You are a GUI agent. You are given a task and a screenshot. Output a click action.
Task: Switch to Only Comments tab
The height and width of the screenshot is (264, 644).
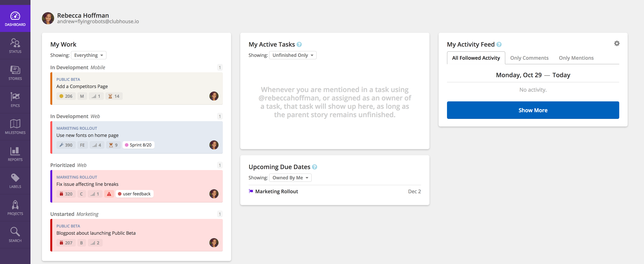tap(530, 58)
